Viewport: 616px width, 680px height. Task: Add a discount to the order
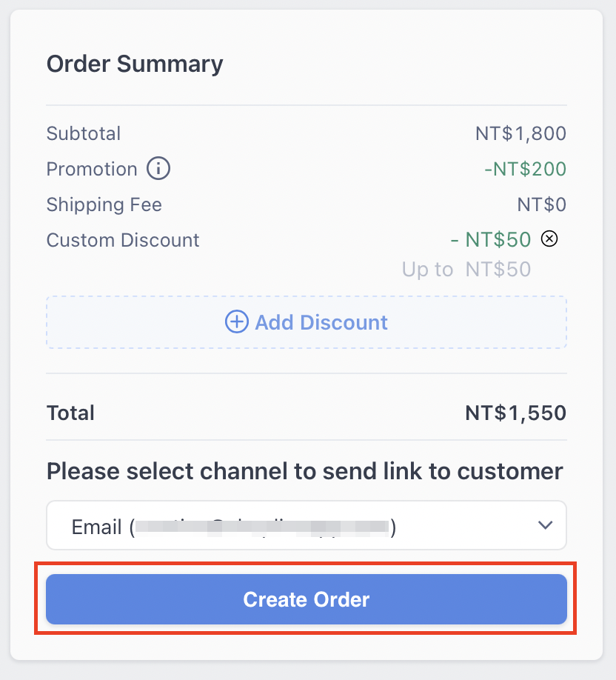click(x=307, y=322)
